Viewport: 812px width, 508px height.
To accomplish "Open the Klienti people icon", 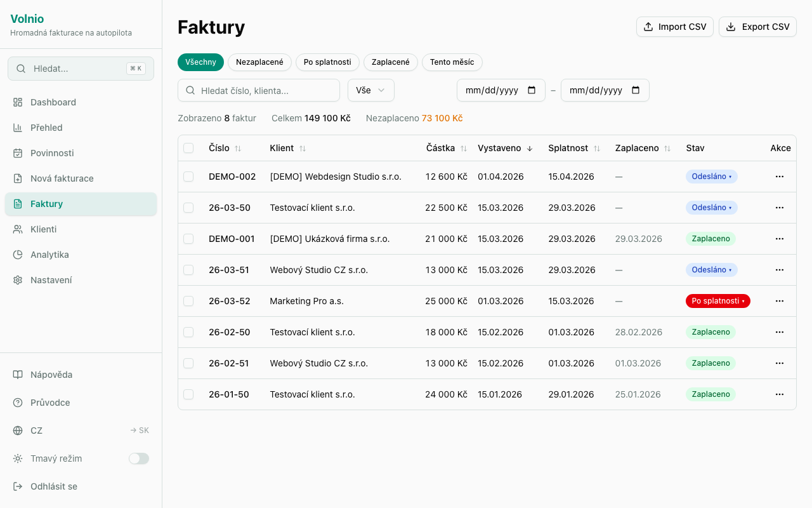I will point(18,229).
